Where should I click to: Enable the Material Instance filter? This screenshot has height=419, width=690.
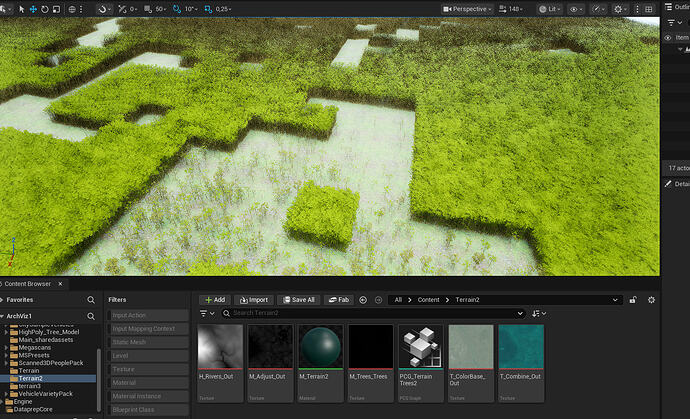click(x=148, y=396)
